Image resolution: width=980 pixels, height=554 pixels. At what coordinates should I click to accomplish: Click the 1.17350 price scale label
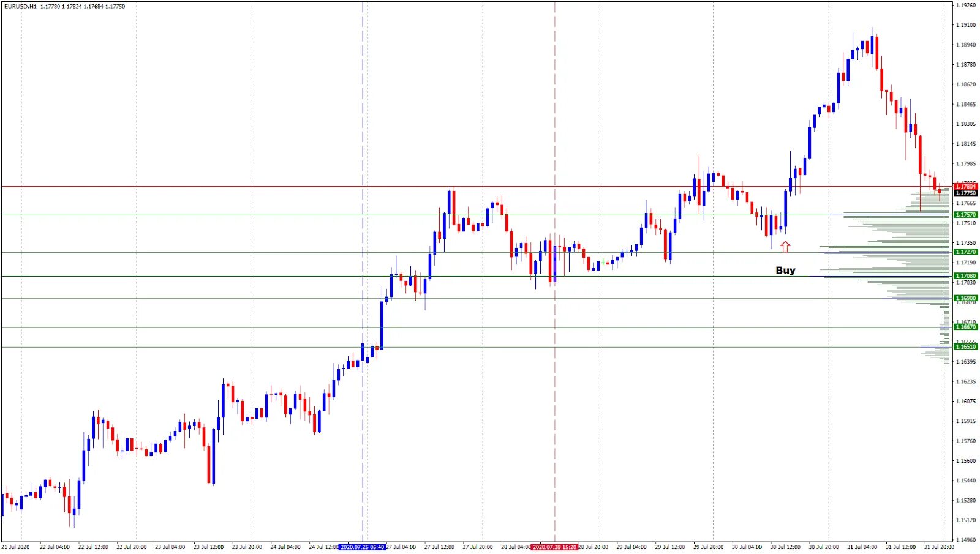click(966, 243)
